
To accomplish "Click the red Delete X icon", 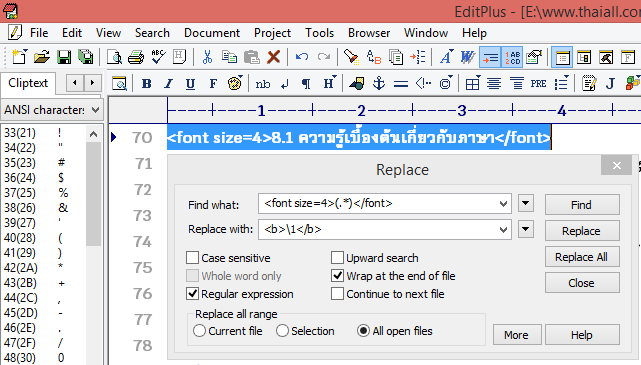I will click(x=273, y=57).
